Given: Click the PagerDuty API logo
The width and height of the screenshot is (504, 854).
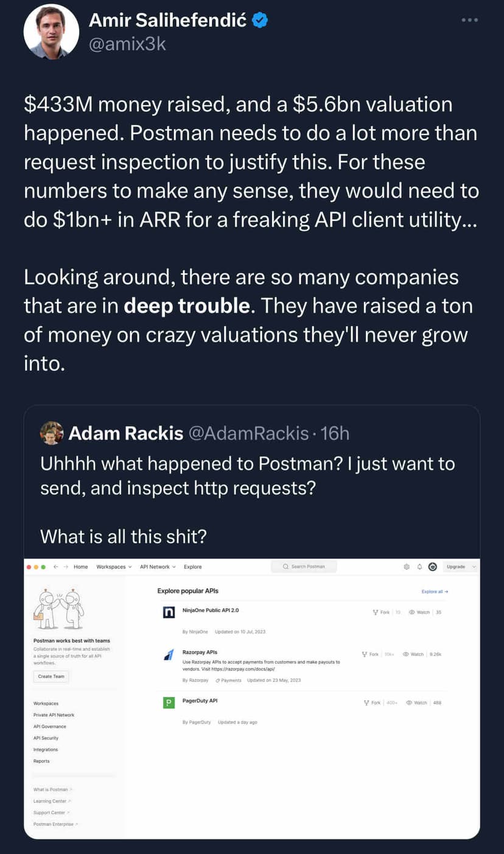Looking at the screenshot, I should coord(169,702).
